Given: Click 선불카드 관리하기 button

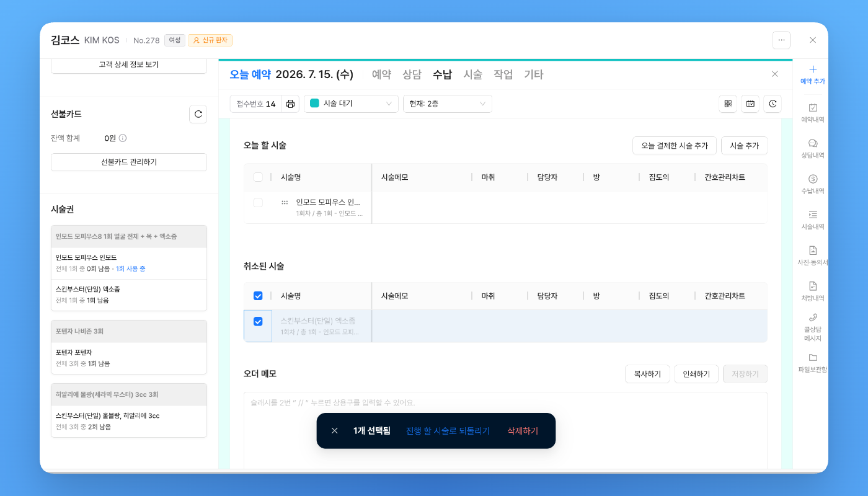Looking at the screenshot, I should click(x=129, y=162).
